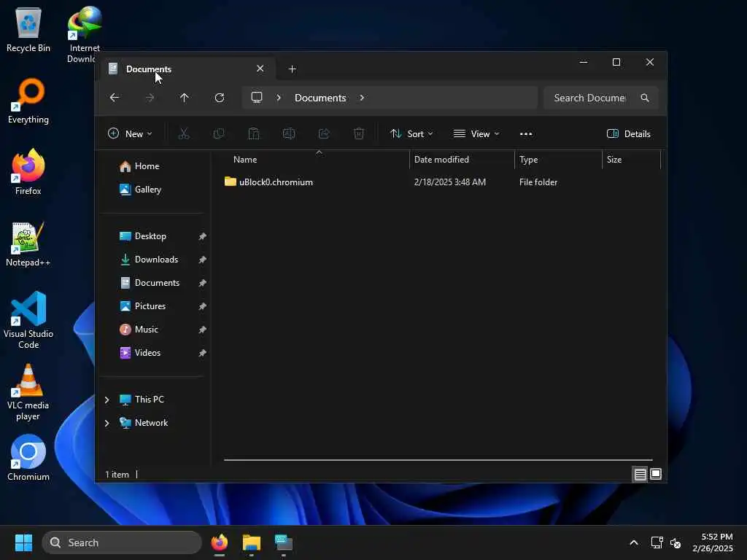Screen dimensions: 747x560
Task: Click the Share icon in toolbar
Action: click(324, 134)
